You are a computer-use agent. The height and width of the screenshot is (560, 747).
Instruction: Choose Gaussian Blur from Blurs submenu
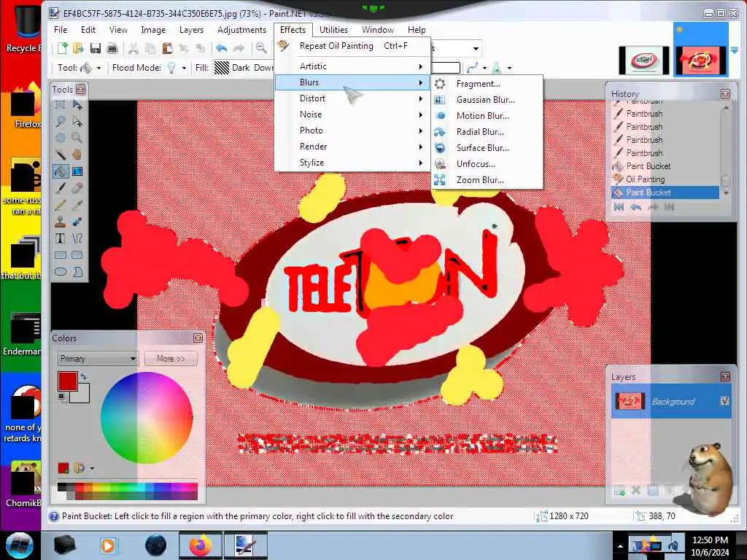point(487,99)
